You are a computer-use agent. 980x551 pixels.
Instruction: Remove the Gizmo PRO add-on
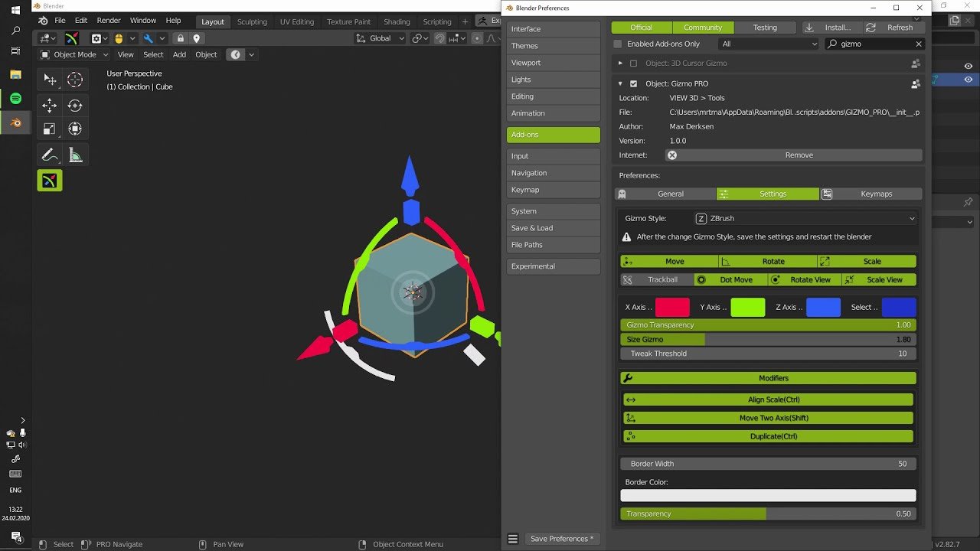793,155
